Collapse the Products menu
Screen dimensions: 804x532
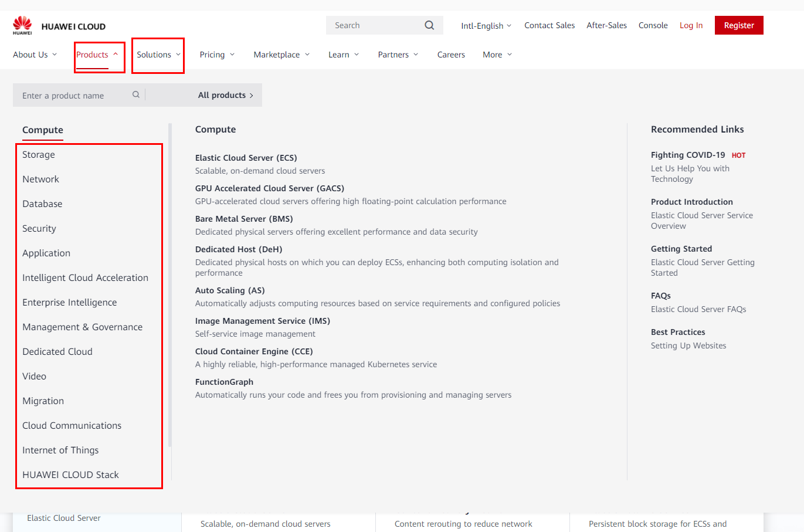tap(97, 55)
